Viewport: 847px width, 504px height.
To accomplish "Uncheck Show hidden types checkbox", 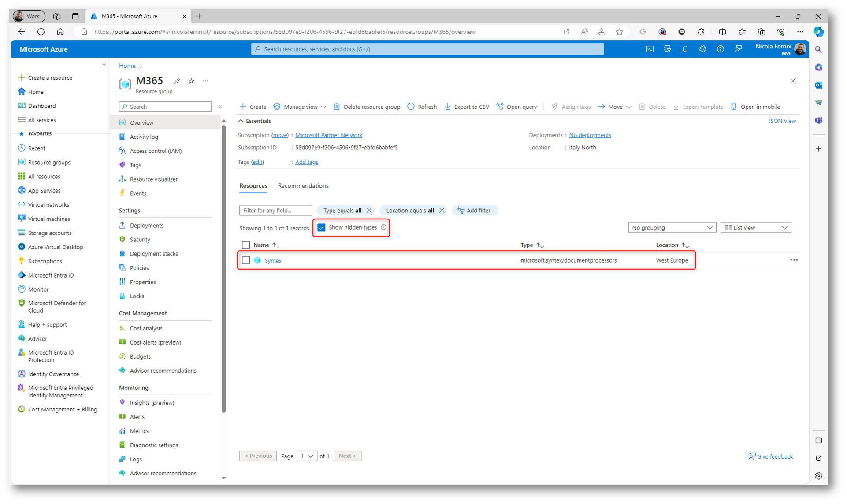I will coord(322,227).
